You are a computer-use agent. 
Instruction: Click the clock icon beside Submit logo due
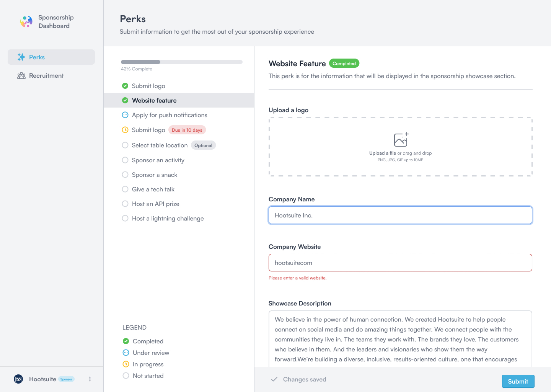[125, 130]
